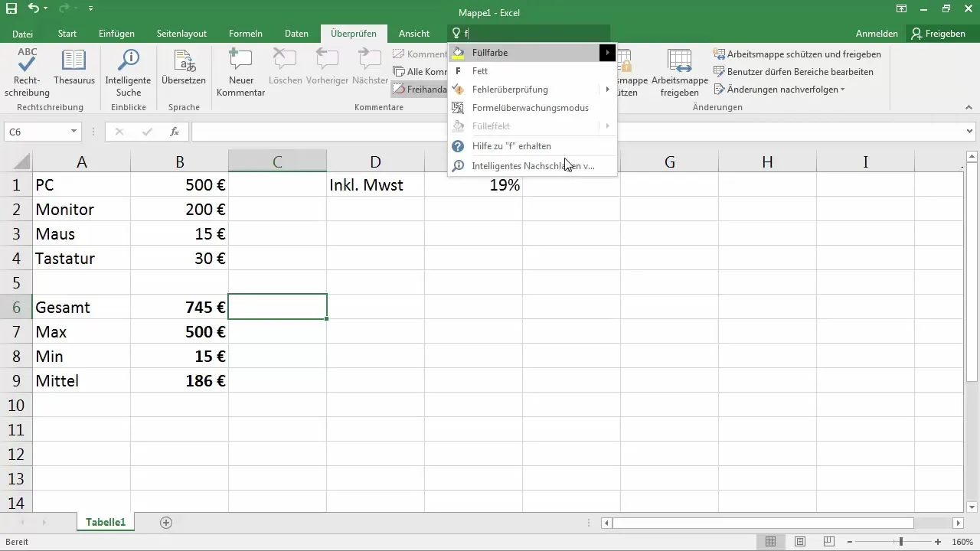
Task: Click Anmelden sign-in link
Action: [x=877, y=34]
